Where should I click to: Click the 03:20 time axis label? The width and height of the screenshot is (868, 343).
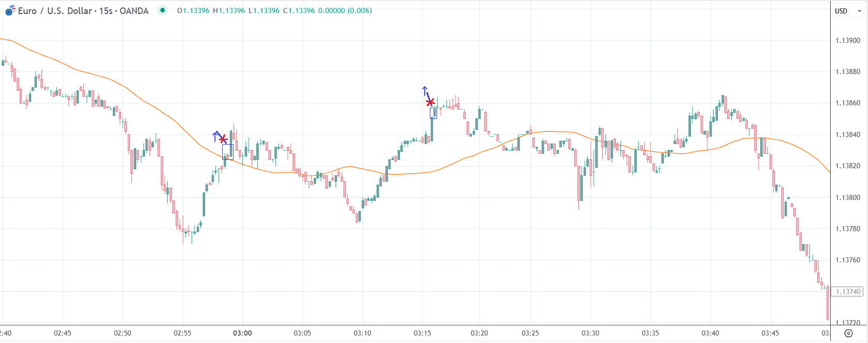(479, 333)
